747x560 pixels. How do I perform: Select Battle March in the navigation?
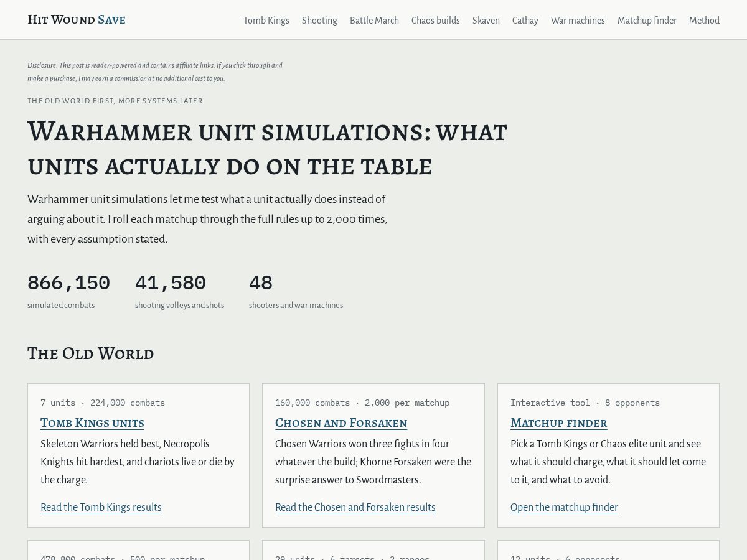[x=374, y=21]
